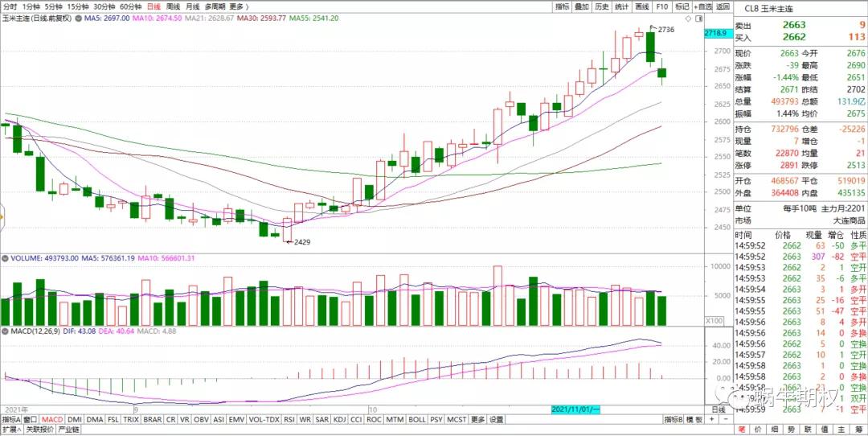Click the 2021/11/01 date marker on timeline
Viewport: 868px width, 436px height.
[575, 409]
